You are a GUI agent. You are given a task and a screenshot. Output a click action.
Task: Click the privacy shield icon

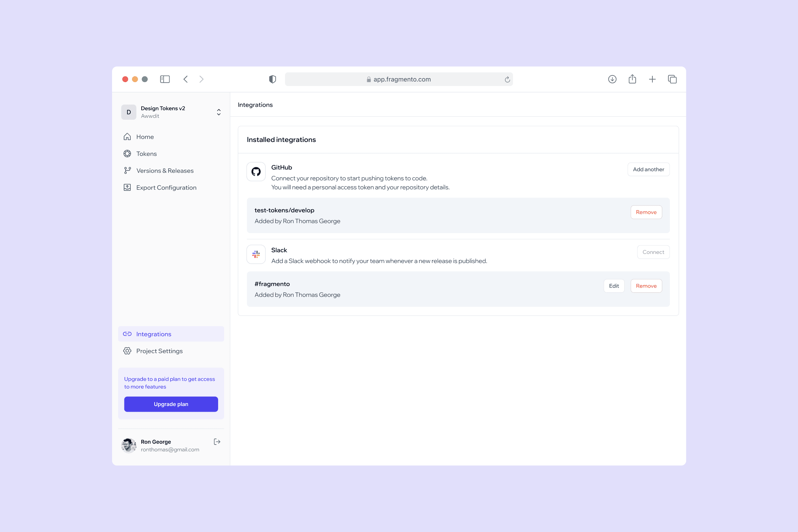272,79
